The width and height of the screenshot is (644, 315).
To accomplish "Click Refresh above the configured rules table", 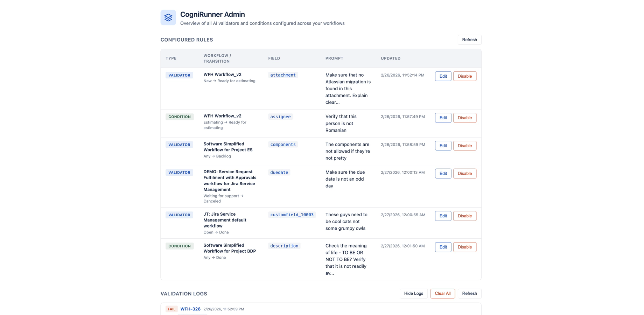I will click(469, 40).
